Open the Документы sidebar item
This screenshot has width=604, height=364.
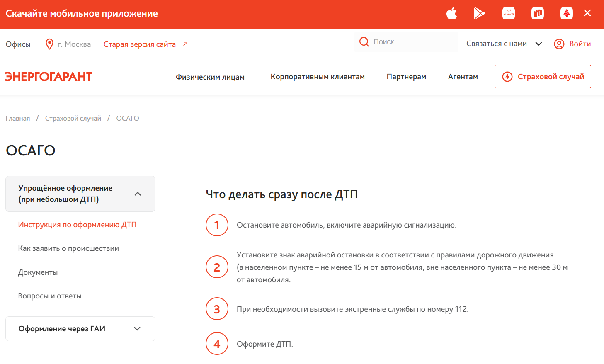click(38, 272)
